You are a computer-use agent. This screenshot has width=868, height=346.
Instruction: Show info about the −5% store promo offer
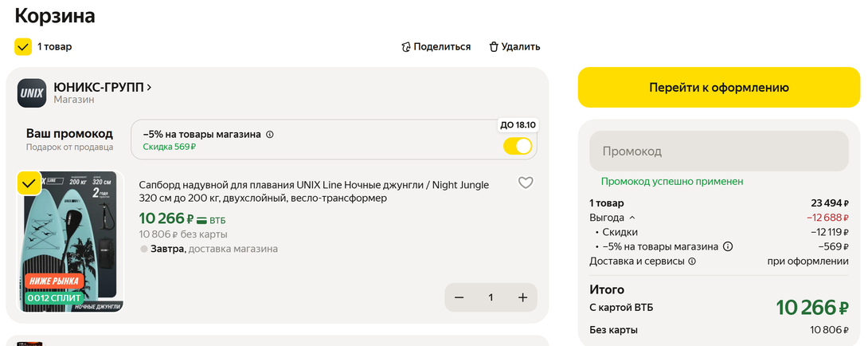click(x=270, y=135)
